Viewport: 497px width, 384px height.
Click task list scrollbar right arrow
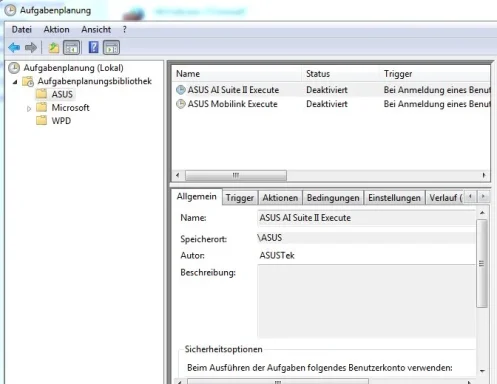(484, 175)
